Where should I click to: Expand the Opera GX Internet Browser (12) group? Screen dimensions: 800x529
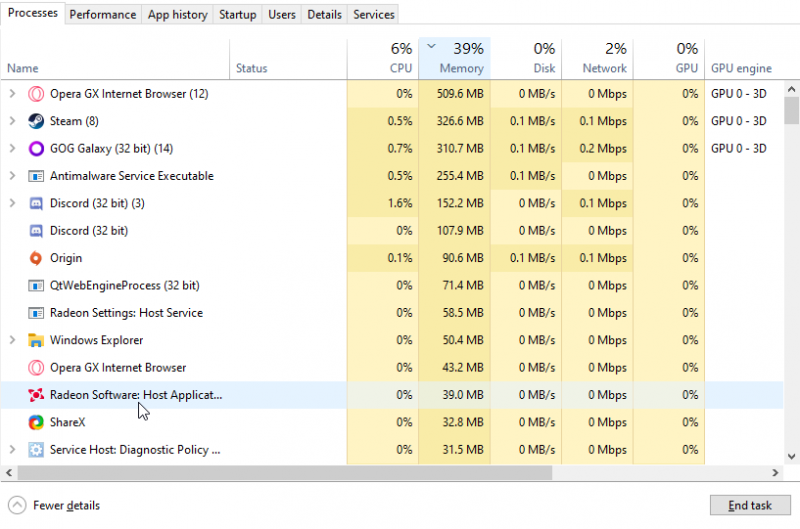point(12,94)
